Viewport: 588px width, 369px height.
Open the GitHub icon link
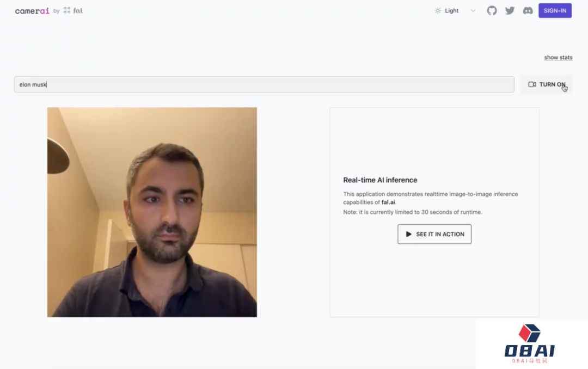click(x=492, y=10)
